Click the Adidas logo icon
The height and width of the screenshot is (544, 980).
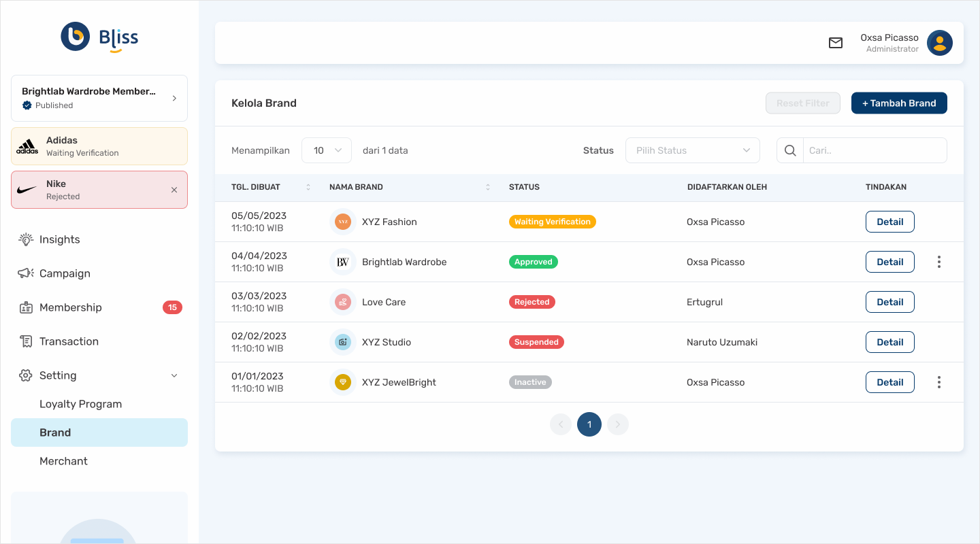(27, 146)
